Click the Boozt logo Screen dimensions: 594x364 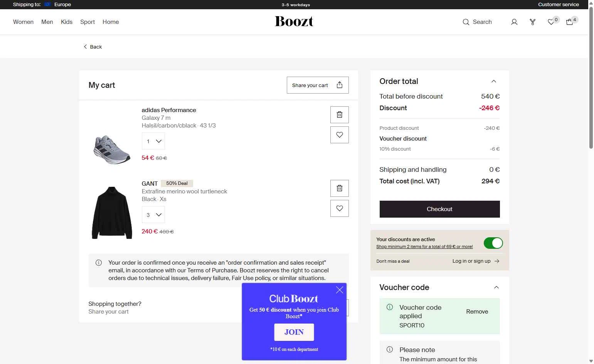point(294,22)
